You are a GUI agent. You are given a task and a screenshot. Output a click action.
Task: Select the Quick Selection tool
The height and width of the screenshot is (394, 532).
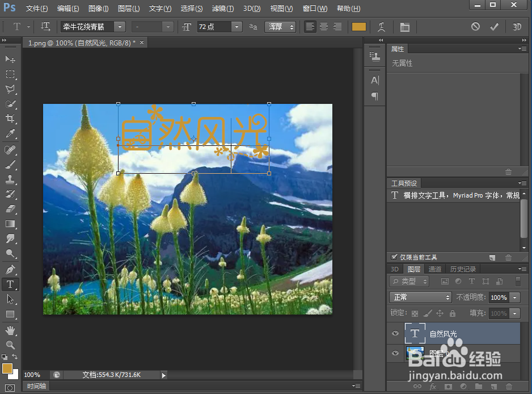click(10, 104)
